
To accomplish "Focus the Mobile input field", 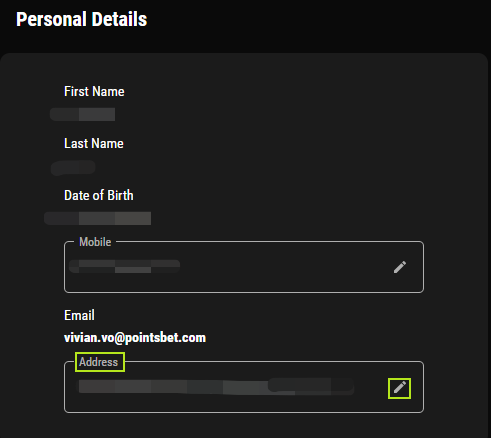I will (x=244, y=267).
